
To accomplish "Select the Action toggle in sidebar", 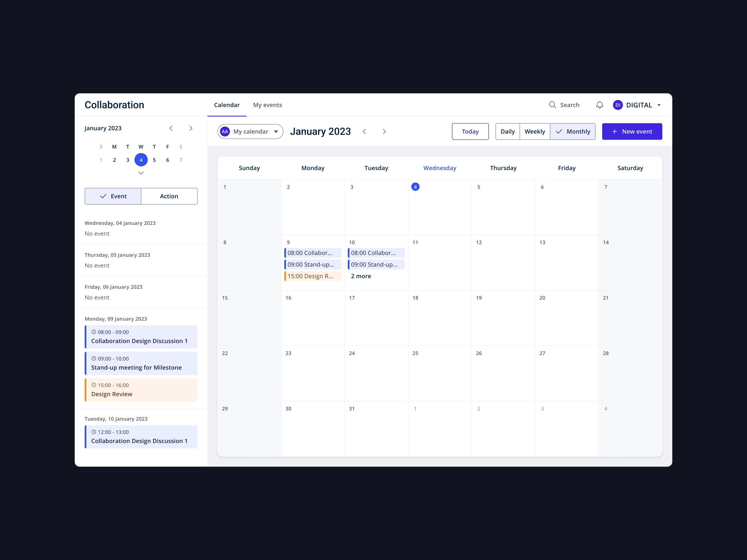I will [169, 196].
